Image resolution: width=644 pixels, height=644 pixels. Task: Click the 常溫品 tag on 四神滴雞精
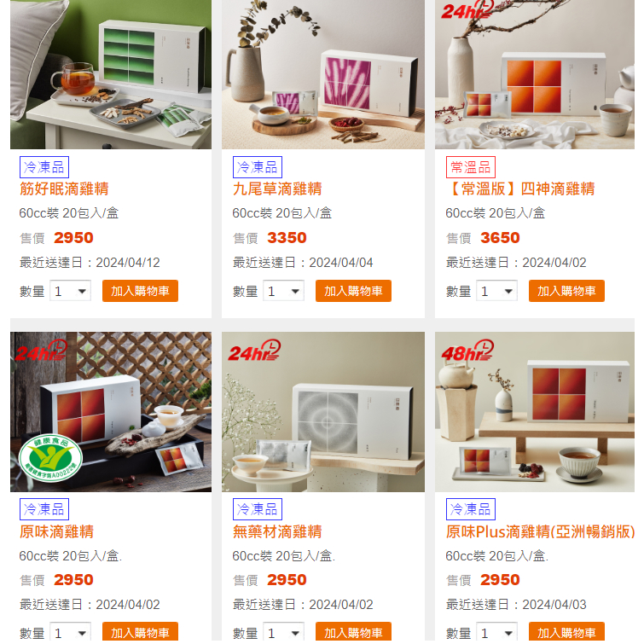coord(471,167)
